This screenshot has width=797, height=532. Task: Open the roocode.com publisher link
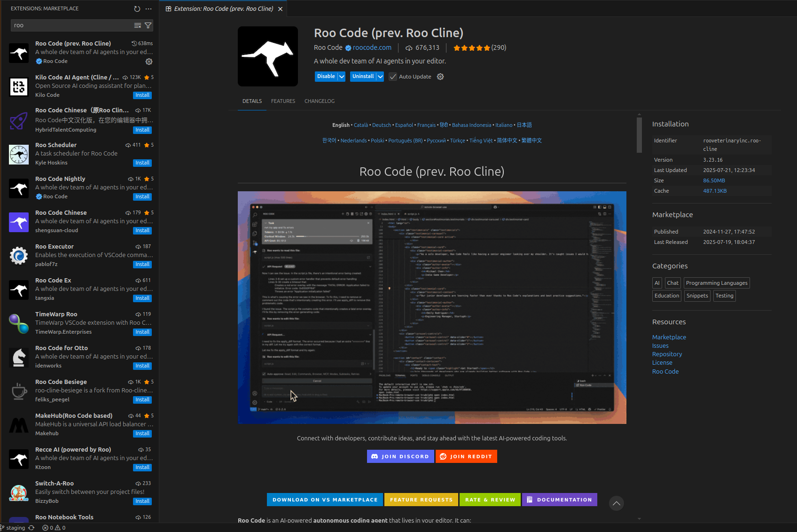point(372,47)
